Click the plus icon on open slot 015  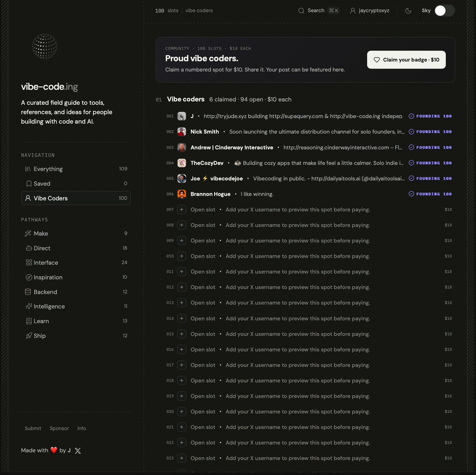(182, 334)
